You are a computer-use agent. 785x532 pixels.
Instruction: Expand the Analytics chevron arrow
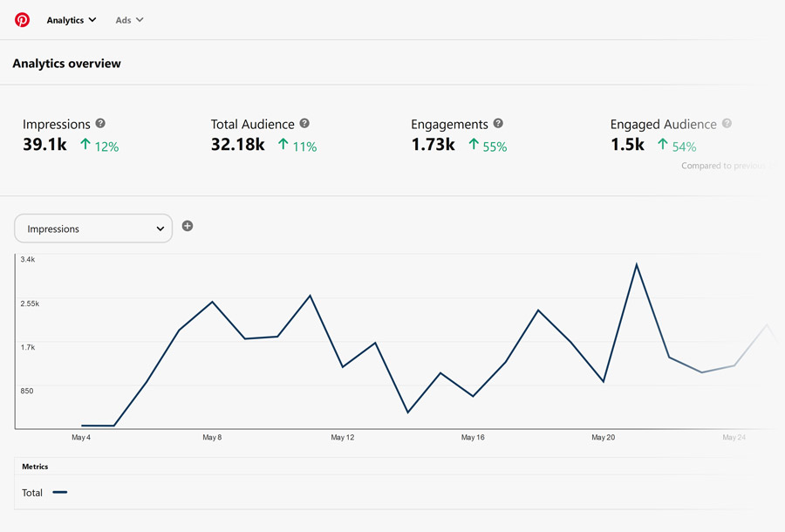click(92, 20)
